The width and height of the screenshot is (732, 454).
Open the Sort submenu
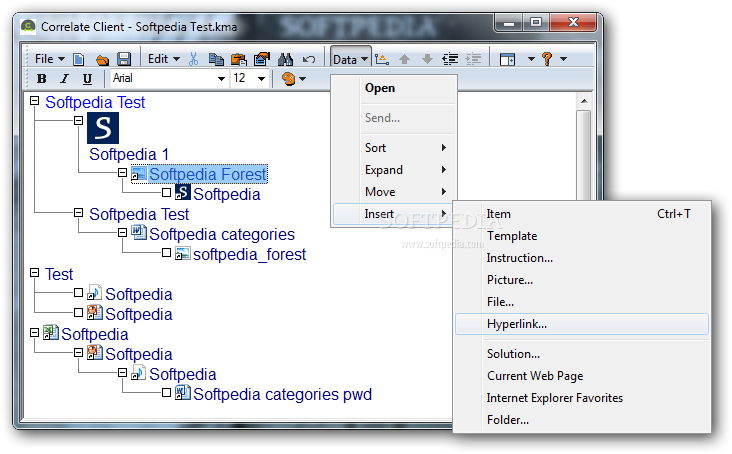tap(394, 148)
